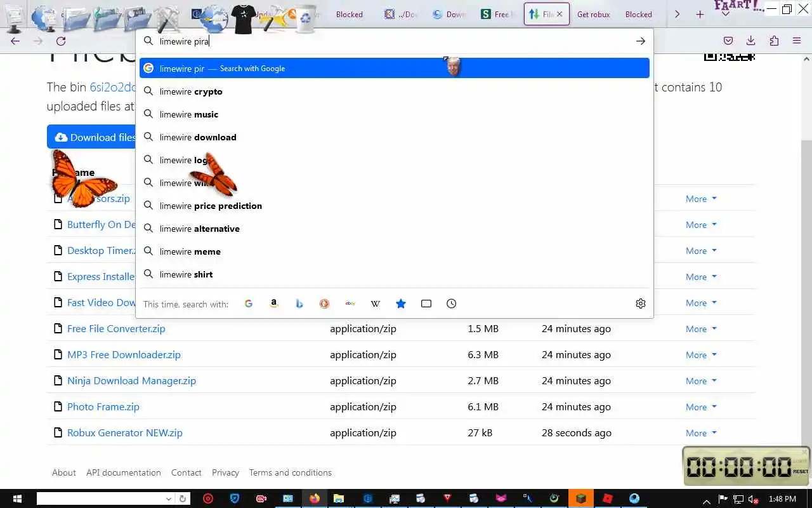Image resolution: width=812 pixels, height=508 pixels.
Task: Expand More menu in the Fast Video Dow row
Action: pyautogui.click(x=701, y=303)
